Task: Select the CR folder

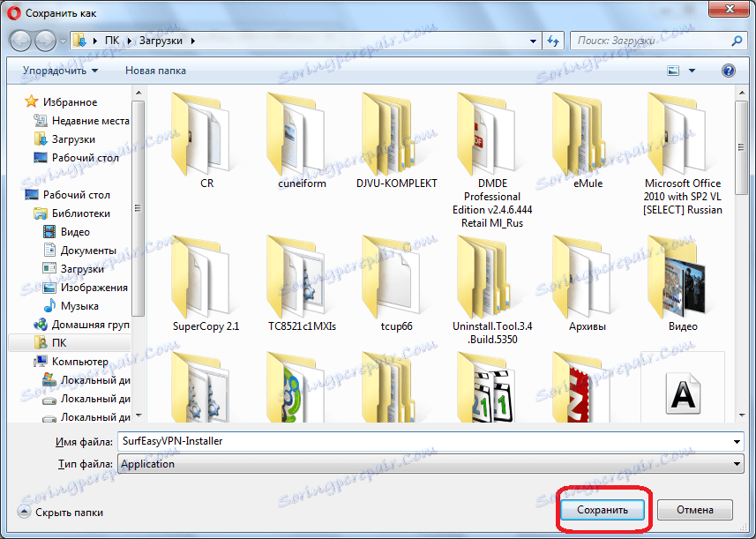Action: (x=206, y=141)
